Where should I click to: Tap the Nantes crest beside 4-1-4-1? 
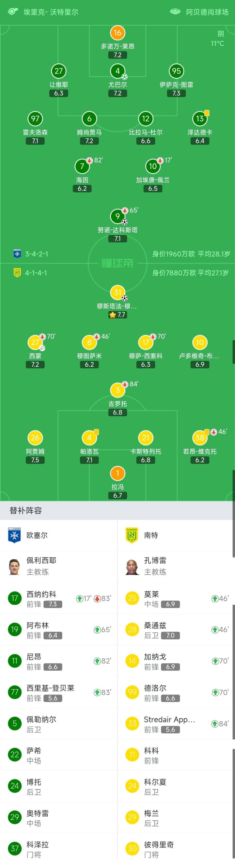[17, 272]
